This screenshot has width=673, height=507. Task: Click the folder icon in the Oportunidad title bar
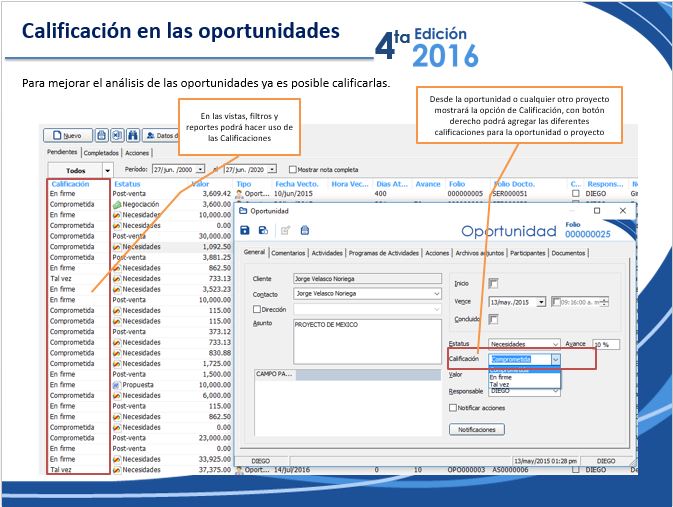[x=243, y=211]
